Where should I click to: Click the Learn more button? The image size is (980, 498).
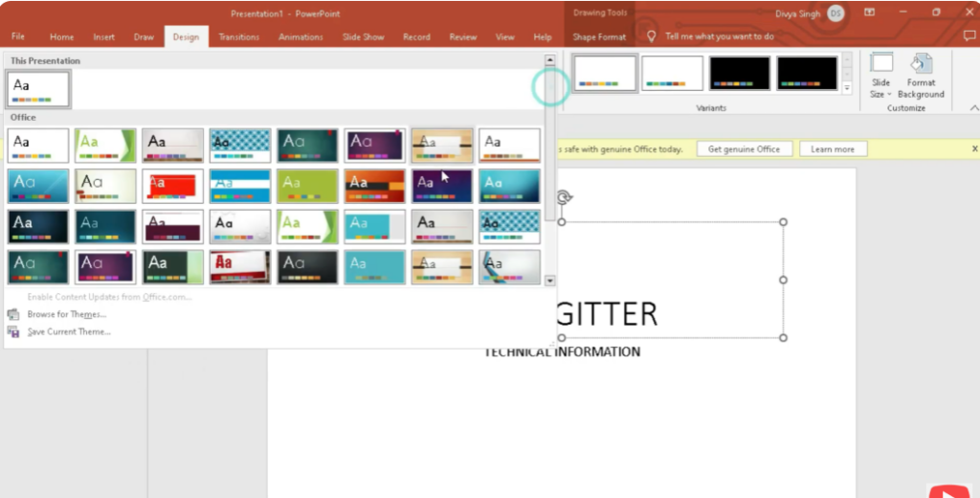coord(833,148)
